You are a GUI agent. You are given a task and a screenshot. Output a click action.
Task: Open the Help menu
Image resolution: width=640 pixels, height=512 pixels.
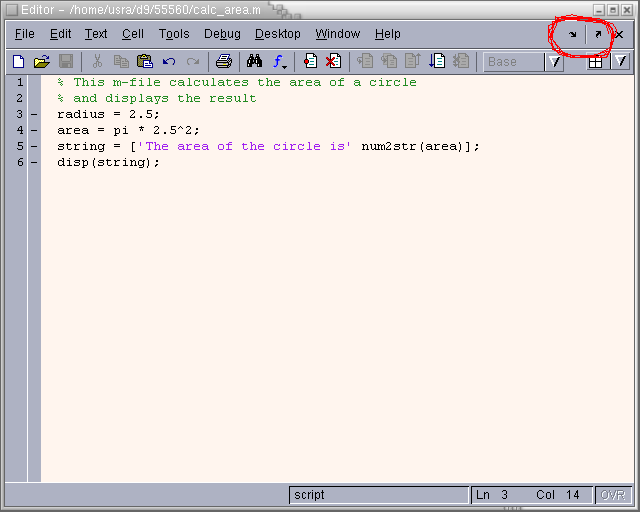pos(387,34)
